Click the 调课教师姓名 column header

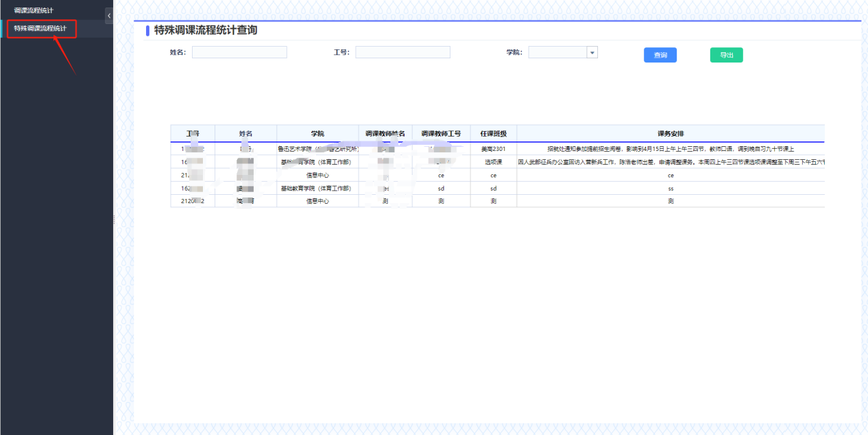coord(385,134)
